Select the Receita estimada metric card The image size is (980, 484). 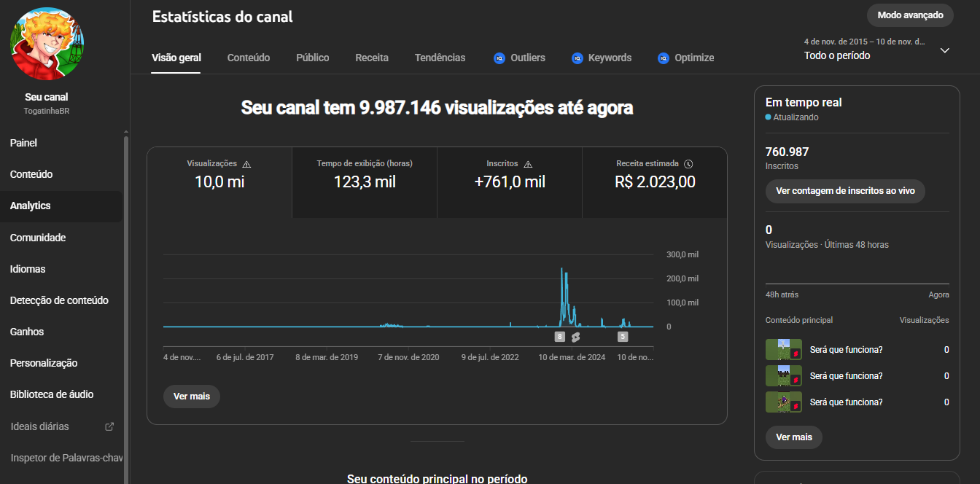(x=655, y=182)
